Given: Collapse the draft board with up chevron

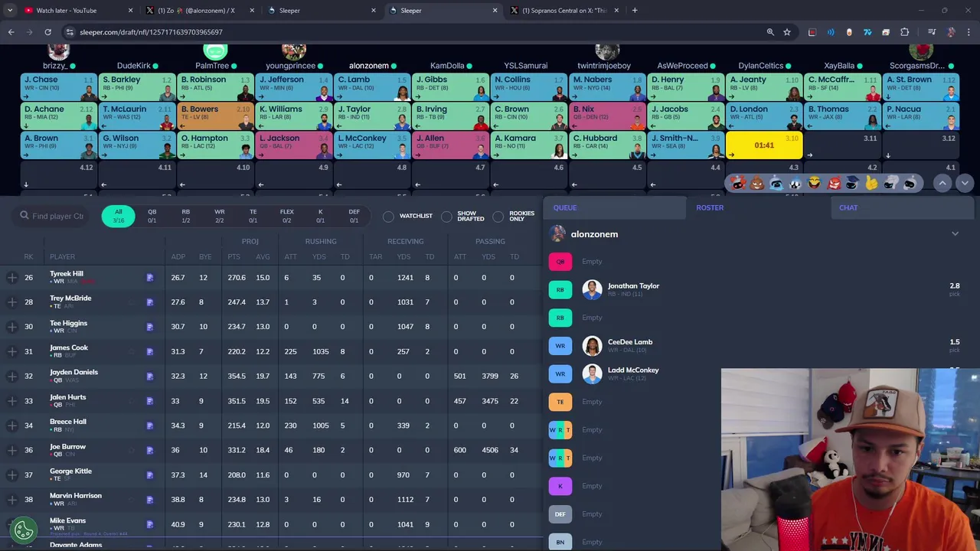Looking at the screenshot, I should point(942,183).
